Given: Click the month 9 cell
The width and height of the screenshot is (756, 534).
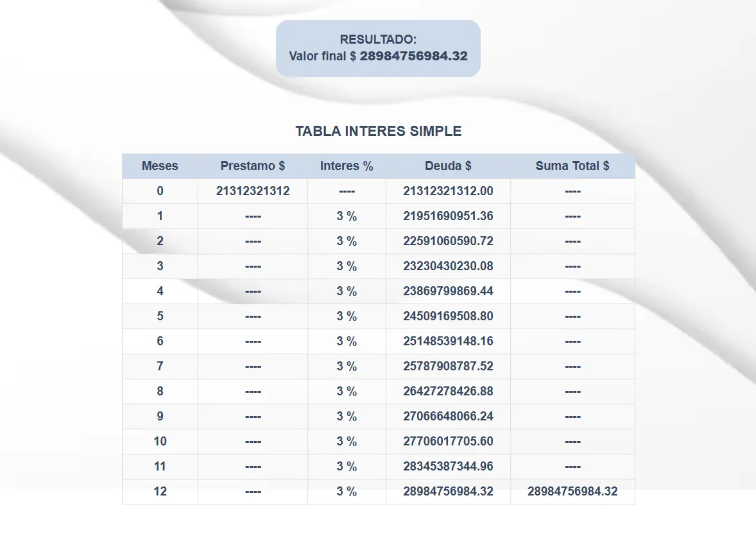Looking at the screenshot, I should pos(160,417).
